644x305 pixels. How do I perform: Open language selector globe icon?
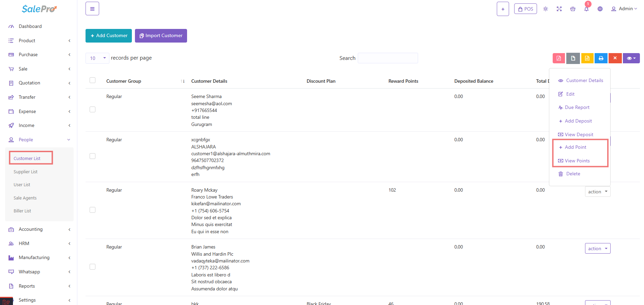pyautogui.click(x=600, y=9)
